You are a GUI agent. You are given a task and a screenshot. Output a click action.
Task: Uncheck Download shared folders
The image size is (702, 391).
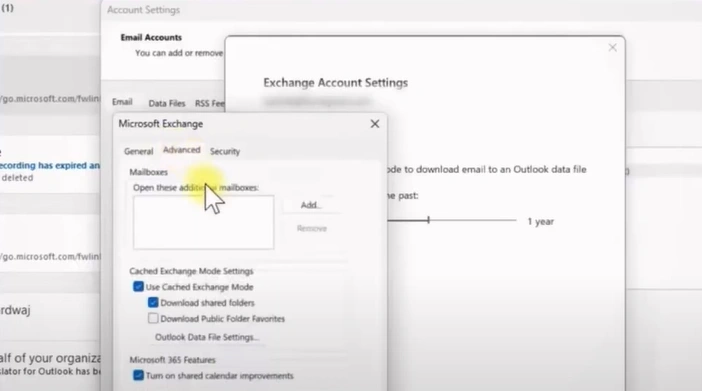click(x=153, y=303)
